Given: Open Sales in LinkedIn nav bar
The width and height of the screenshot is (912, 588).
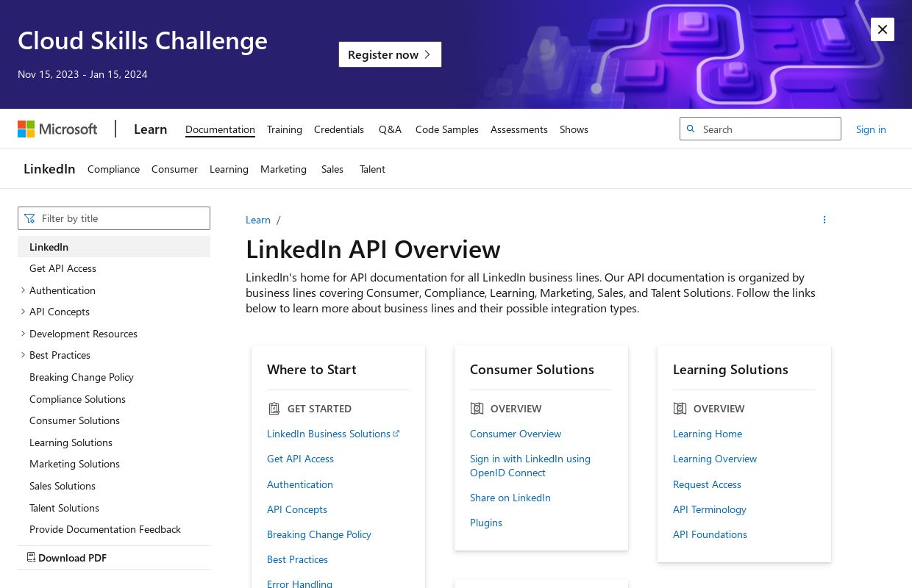Looking at the screenshot, I should [332, 169].
